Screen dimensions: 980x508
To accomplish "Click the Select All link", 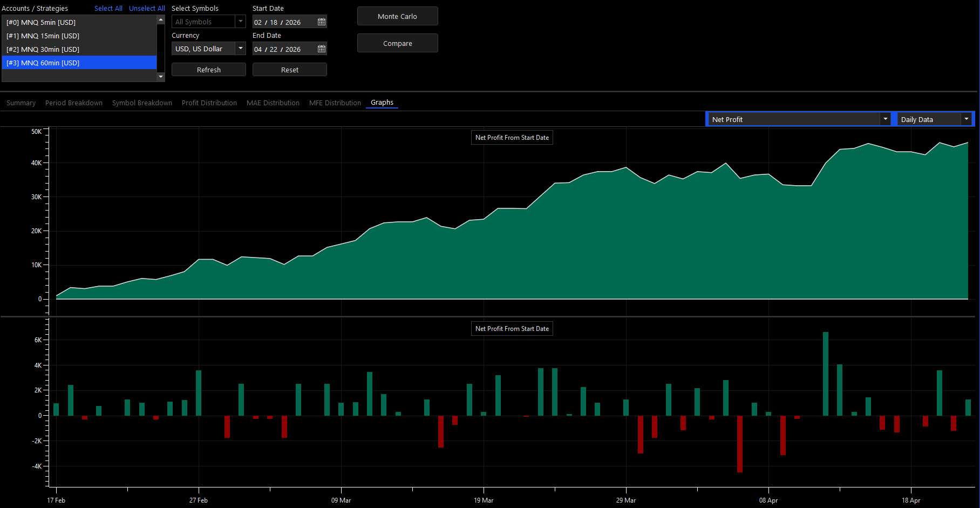I will pyautogui.click(x=108, y=8).
